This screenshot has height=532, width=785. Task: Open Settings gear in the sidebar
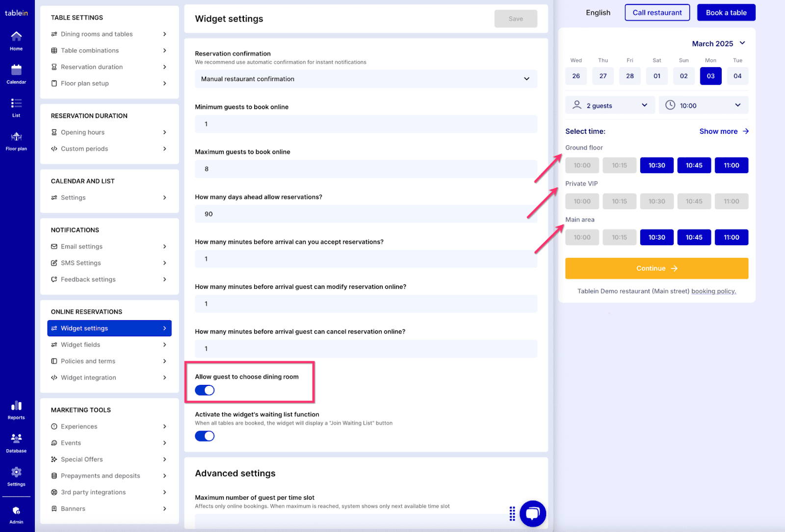coord(16,477)
